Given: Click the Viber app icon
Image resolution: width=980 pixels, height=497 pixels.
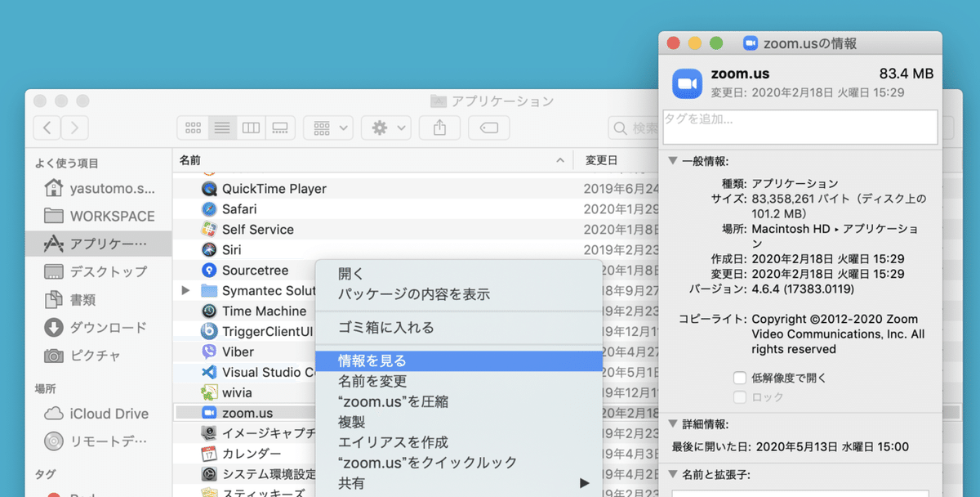Looking at the screenshot, I should pyautogui.click(x=209, y=351).
